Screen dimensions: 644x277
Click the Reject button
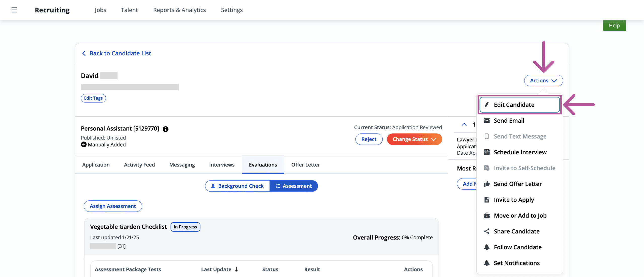click(369, 139)
